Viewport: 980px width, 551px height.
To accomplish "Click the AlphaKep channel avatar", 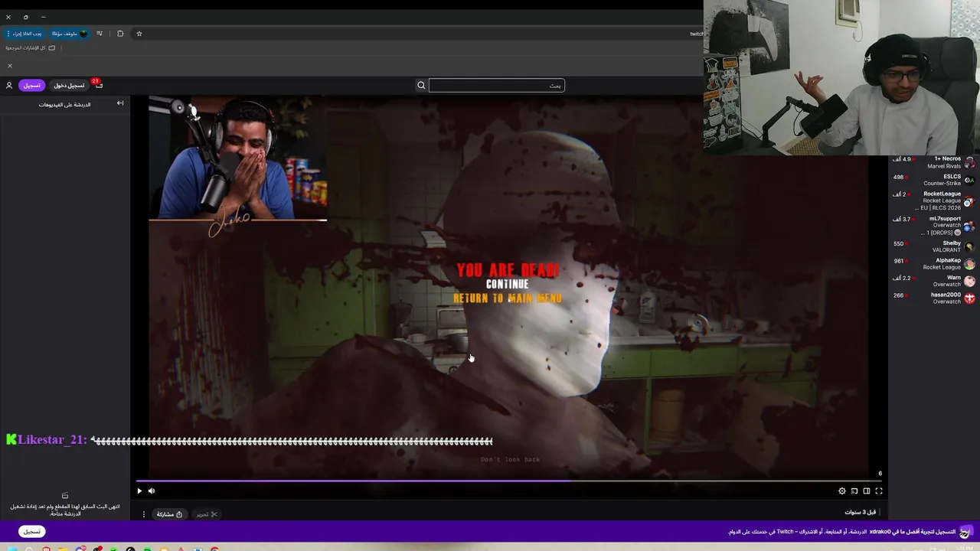I will (x=969, y=263).
